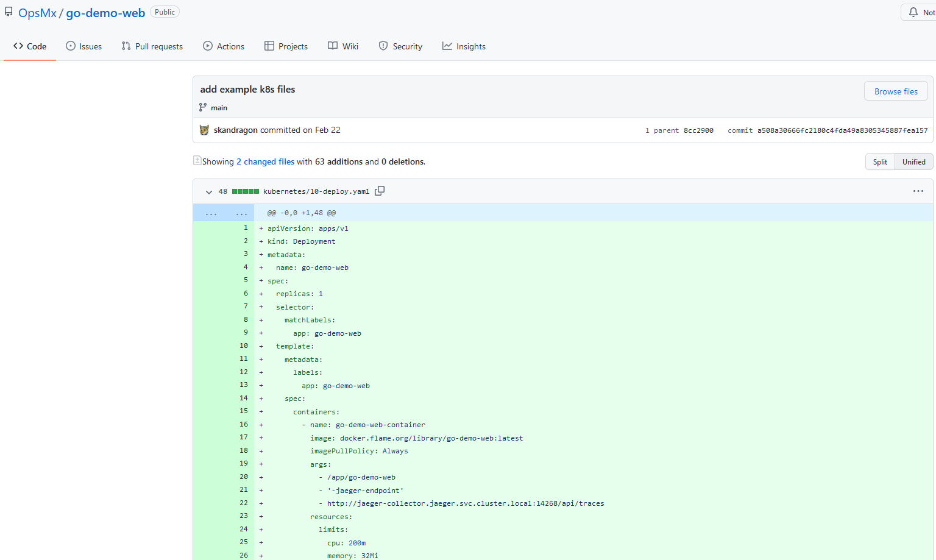Click the Code tab icon

point(18,46)
